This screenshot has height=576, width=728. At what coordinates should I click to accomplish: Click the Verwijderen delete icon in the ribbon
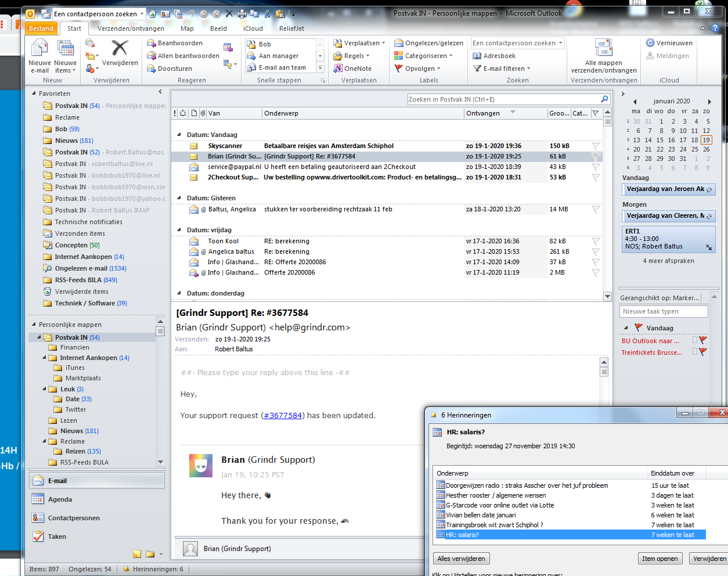(120, 49)
